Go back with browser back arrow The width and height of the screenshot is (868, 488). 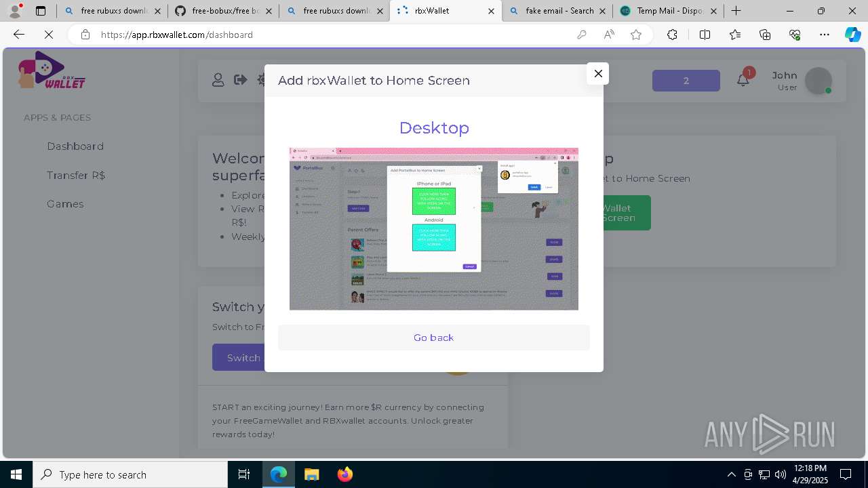[x=19, y=35]
